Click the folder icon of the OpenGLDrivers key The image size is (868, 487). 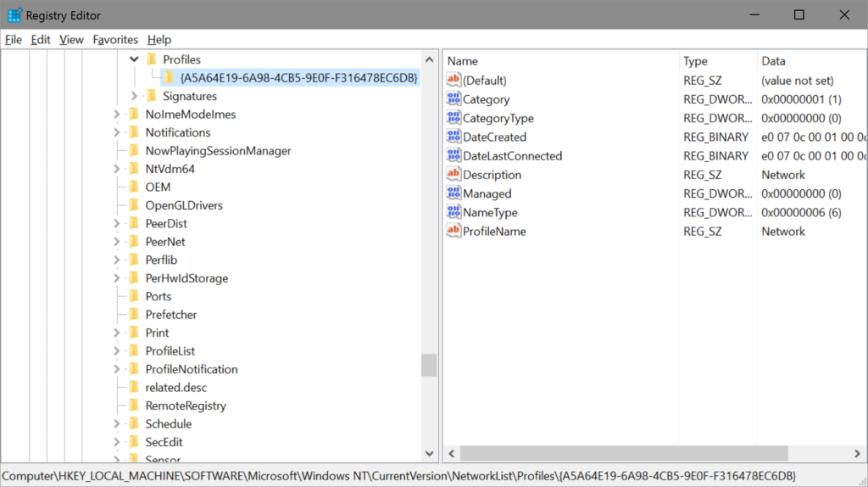(x=133, y=205)
